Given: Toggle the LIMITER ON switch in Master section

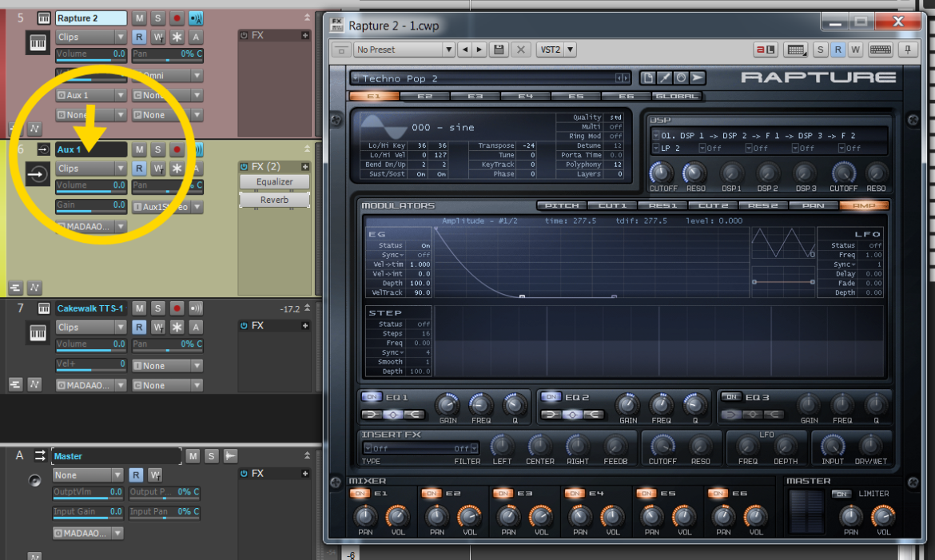Looking at the screenshot, I should tap(841, 494).
